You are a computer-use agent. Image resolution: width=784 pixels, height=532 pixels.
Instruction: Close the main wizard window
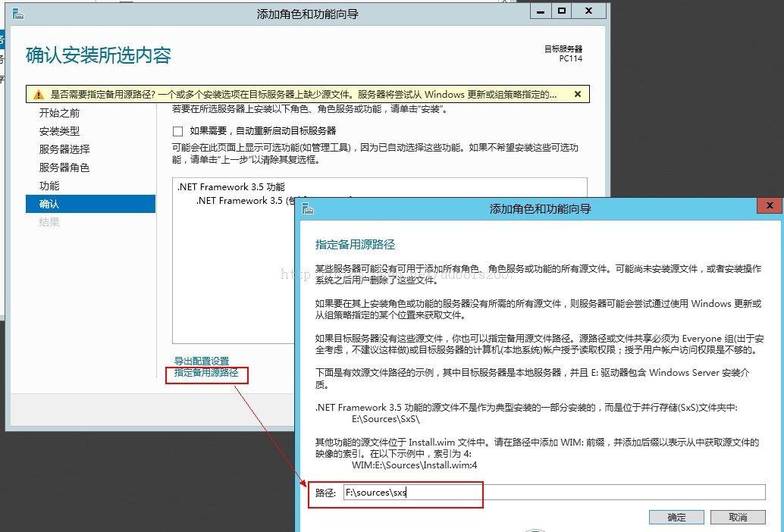pos(590,11)
